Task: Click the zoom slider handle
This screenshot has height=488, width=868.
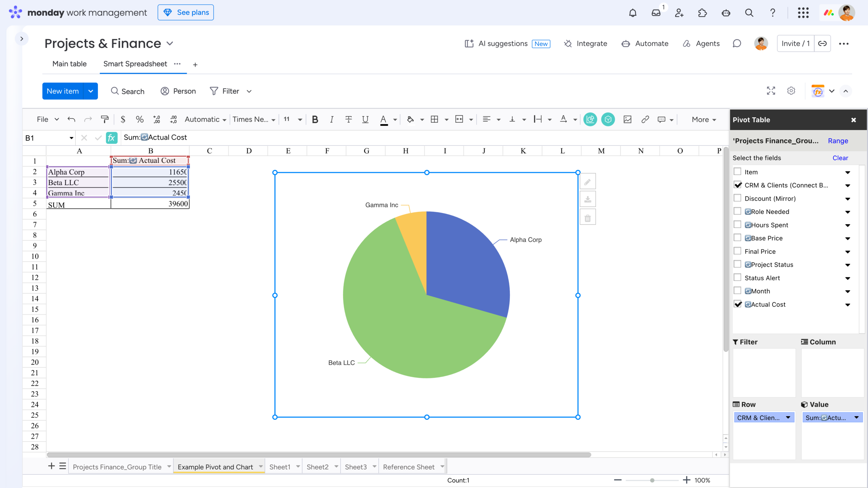Action: point(652,480)
